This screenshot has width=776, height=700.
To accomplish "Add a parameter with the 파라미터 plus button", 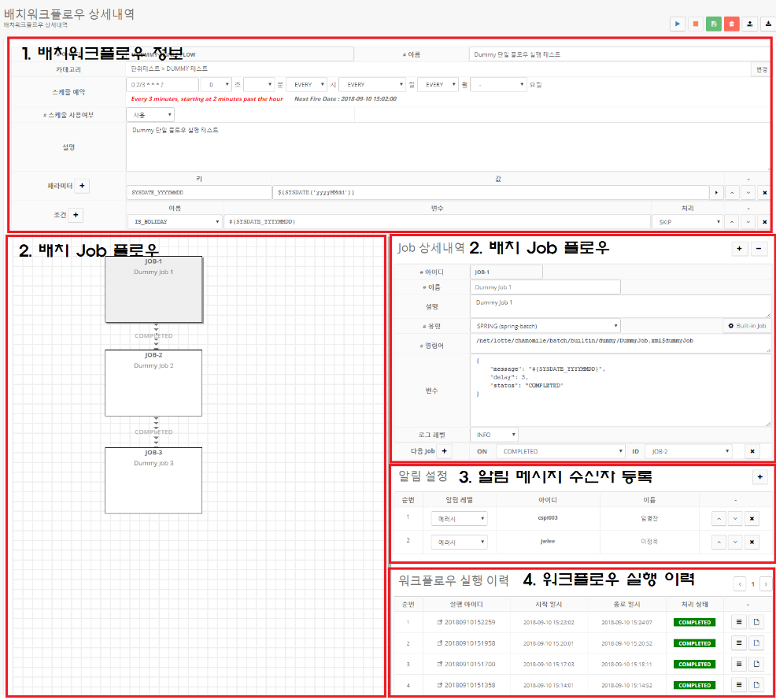I will tap(82, 186).
